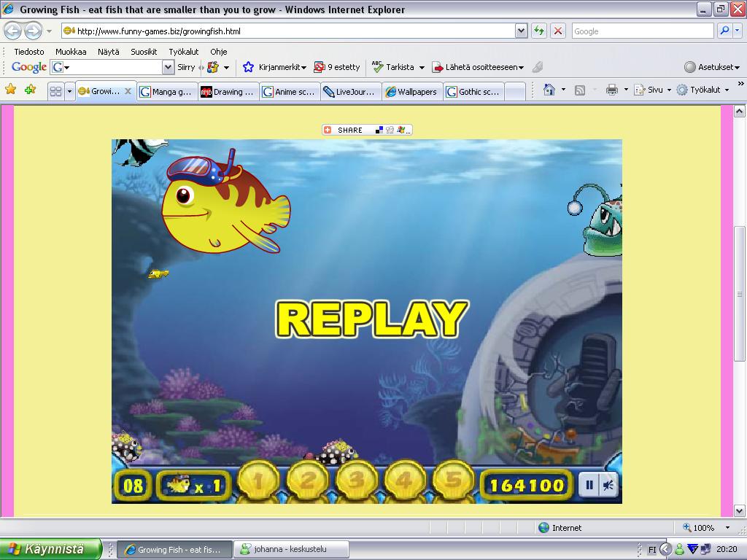Click the Add to Favorites icon
The width and height of the screenshot is (747, 560).
(30, 90)
